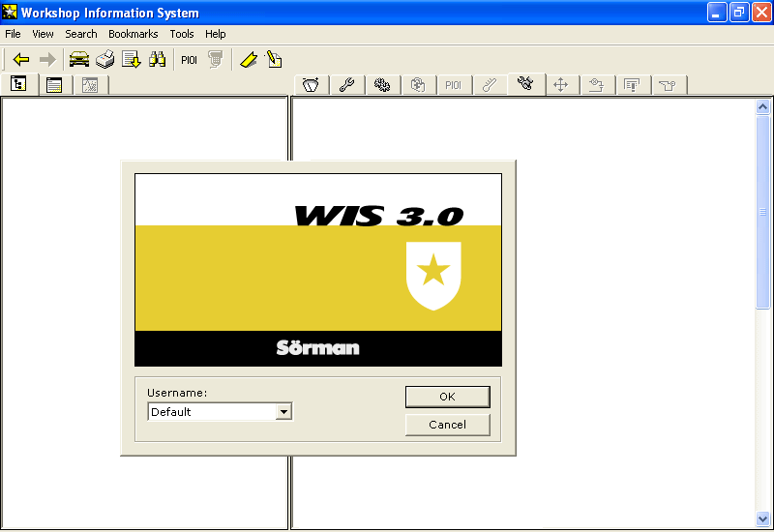Select the yellow highlighter marker icon
Viewport: 774px width, 532px height.
click(x=249, y=60)
